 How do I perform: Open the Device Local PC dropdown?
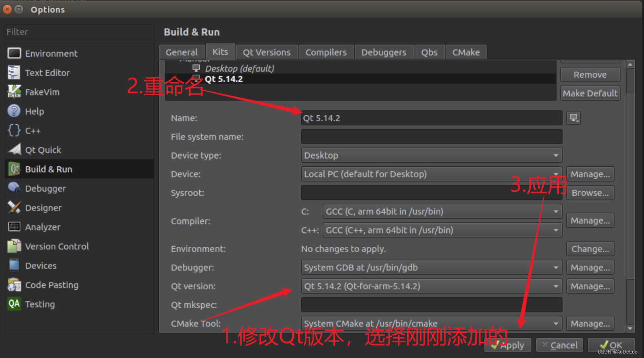pyautogui.click(x=431, y=174)
